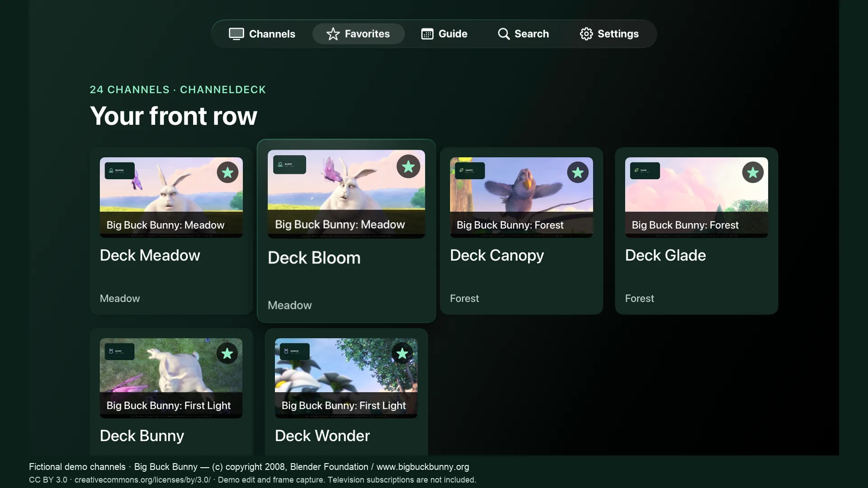Select the Deck Bloom title
Image resolution: width=868 pixels, height=488 pixels.
(314, 258)
